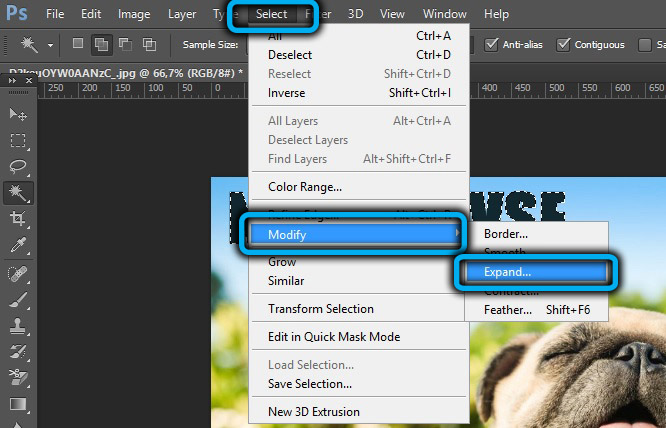Choose New 3D Extrusion
Viewport: 666px width, 428px height.
(359, 412)
